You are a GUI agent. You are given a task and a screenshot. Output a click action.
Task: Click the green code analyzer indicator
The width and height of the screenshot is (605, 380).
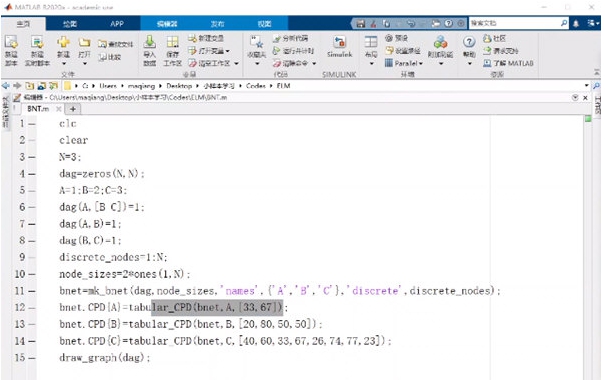coord(588,119)
